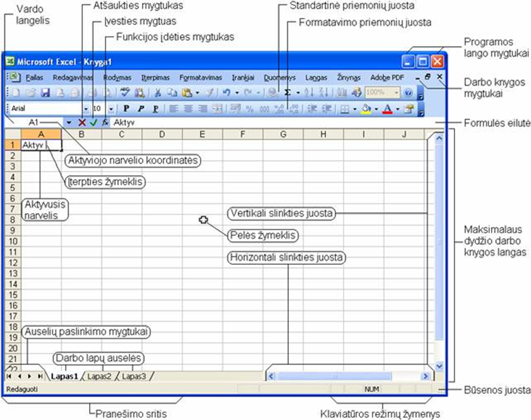Launch the Chart Wizard icon
This screenshot has height=420, width=531.
342,92
